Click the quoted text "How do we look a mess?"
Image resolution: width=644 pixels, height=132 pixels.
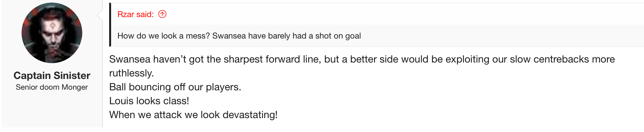(x=164, y=36)
